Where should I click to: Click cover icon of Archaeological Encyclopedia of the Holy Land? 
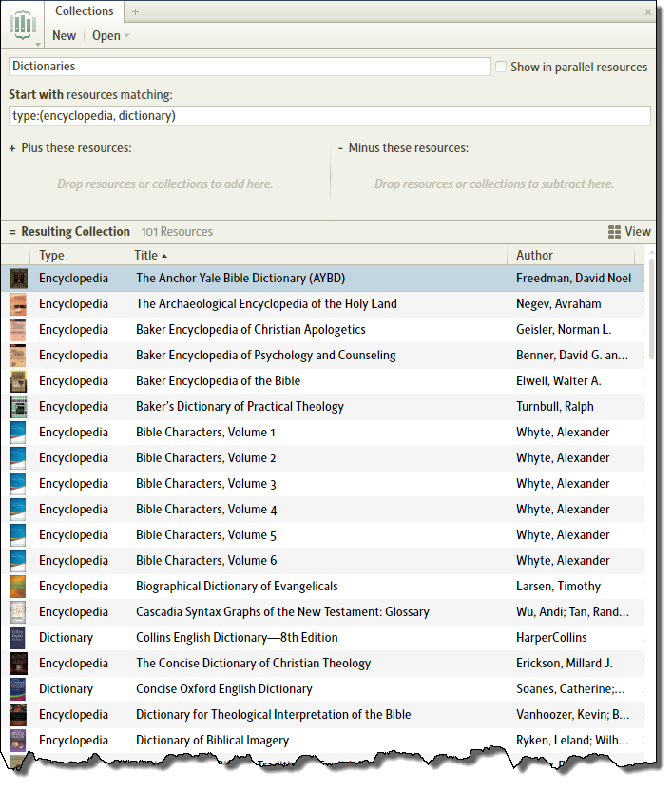point(19,306)
